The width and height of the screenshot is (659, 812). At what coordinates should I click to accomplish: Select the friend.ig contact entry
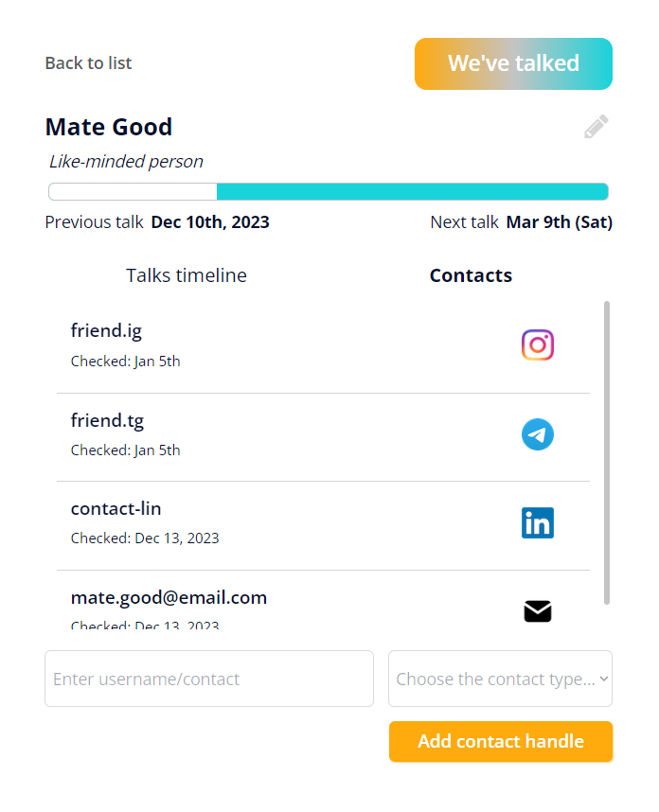point(106,331)
